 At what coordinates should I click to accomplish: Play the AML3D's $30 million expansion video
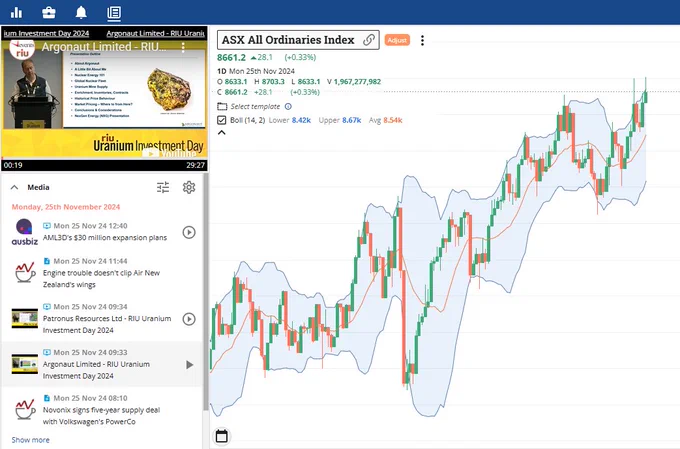pyautogui.click(x=189, y=232)
